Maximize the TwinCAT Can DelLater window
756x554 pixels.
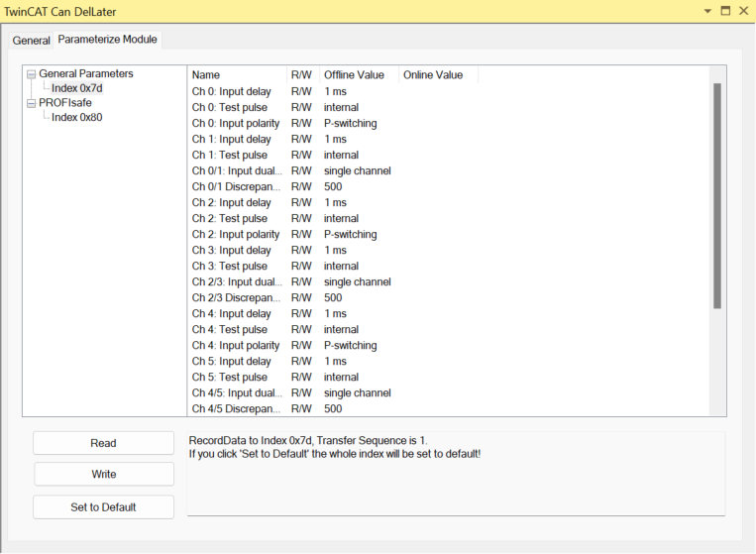coord(725,11)
